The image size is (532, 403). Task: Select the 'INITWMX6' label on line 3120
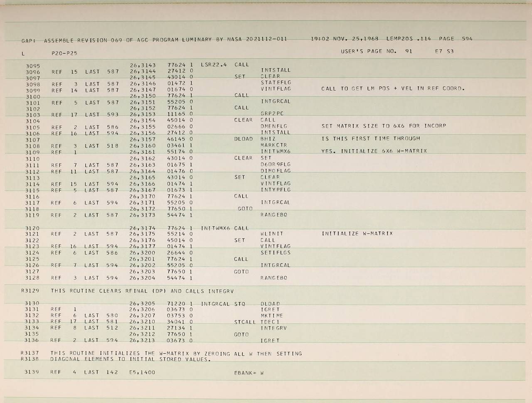(215, 228)
